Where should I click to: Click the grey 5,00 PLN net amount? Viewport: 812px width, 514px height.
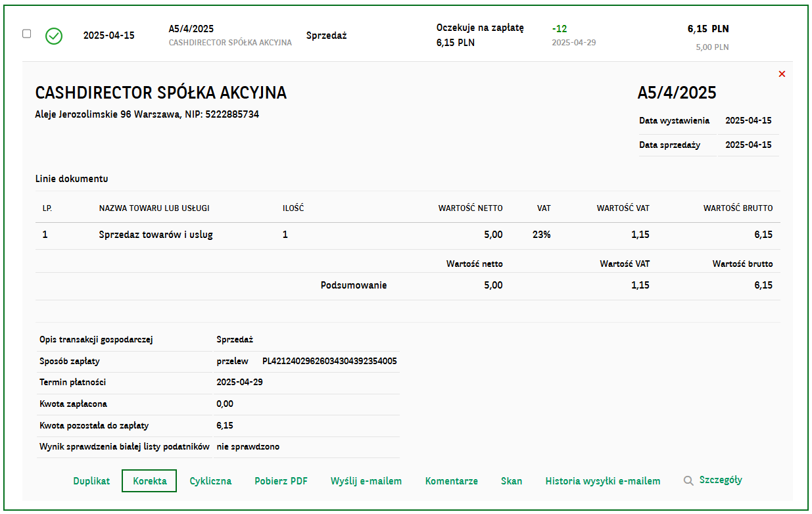pyautogui.click(x=712, y=47)
